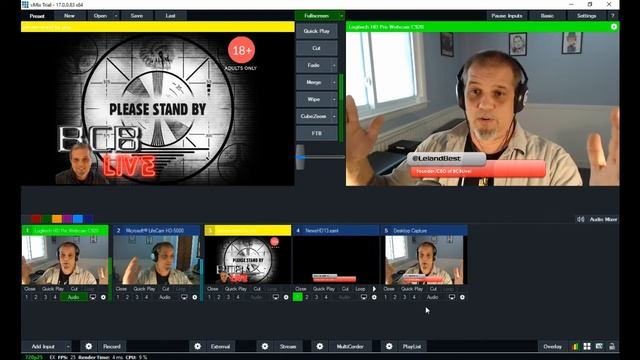The height and width of the screenshot is (360, 640).
Task: Click the Quick Play transition button
Action: 317,31
